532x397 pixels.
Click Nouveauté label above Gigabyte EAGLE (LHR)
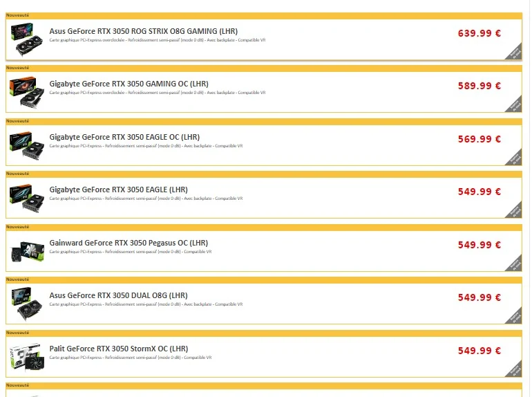tap(18, 174)
